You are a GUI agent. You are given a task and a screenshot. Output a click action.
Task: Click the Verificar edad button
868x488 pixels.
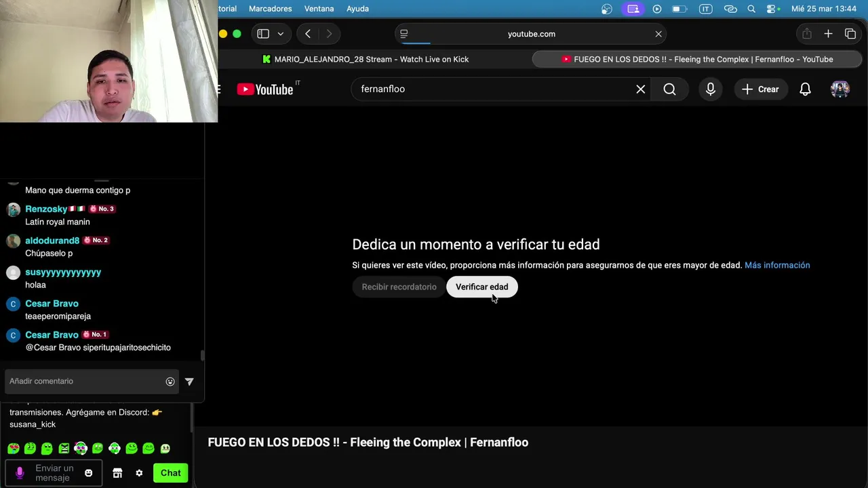pos(481,287)
